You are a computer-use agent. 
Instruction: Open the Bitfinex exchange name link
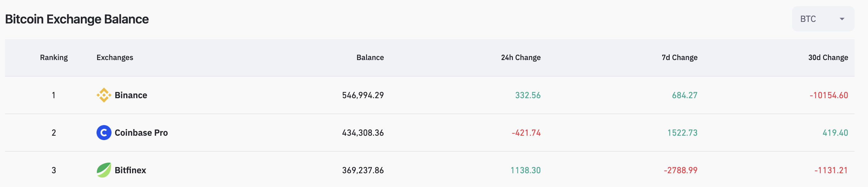(x=130, y=170)
